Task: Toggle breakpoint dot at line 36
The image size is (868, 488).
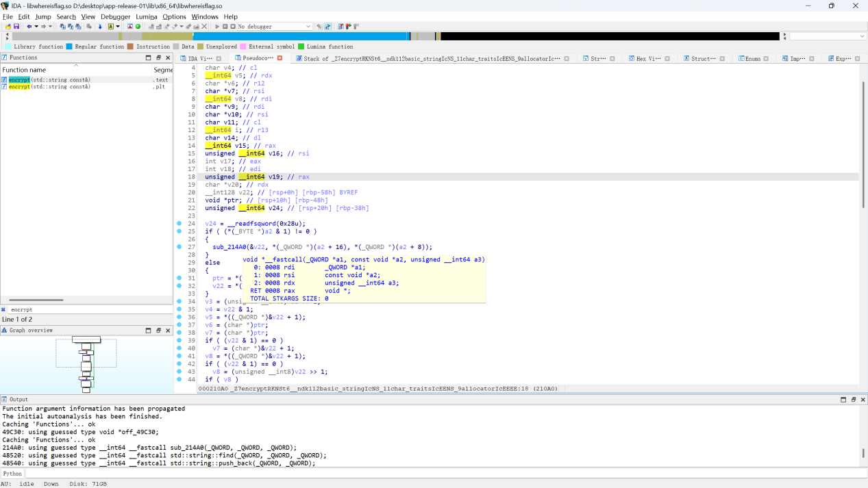Action: (x=179, y=317)
